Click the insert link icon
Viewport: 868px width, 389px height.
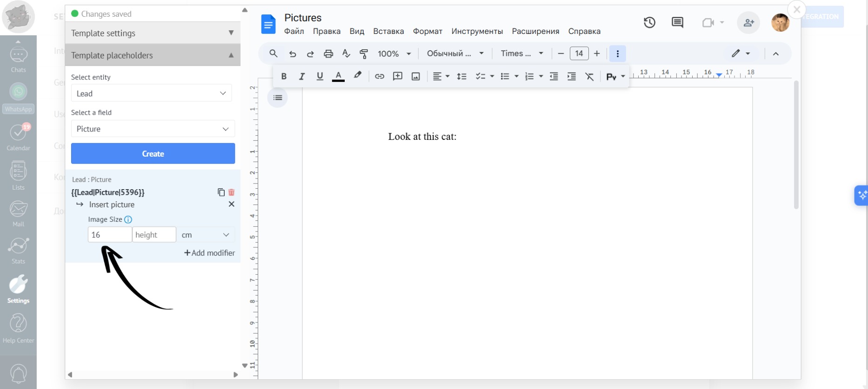[380, 77]
